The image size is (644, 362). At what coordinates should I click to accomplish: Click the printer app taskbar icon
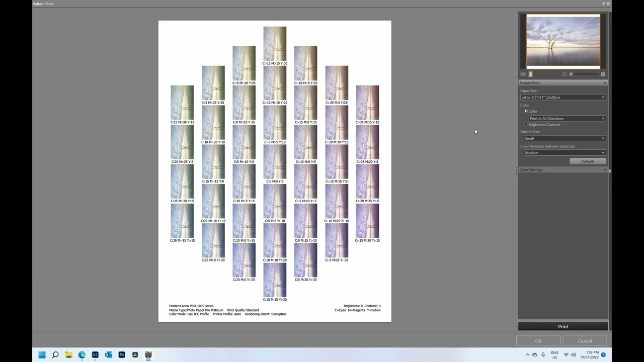tap(148, 355)
